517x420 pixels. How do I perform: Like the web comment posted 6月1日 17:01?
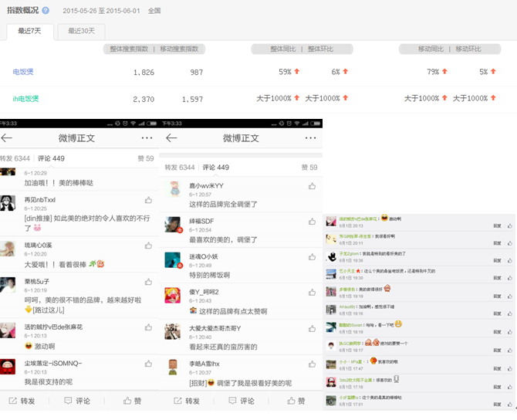pyautogui.click(x=510, y=404)
